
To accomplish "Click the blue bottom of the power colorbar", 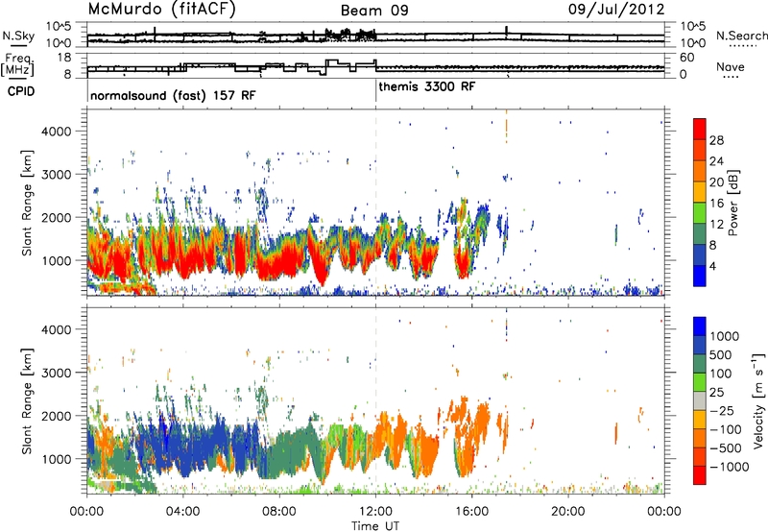I will [700, 276].
